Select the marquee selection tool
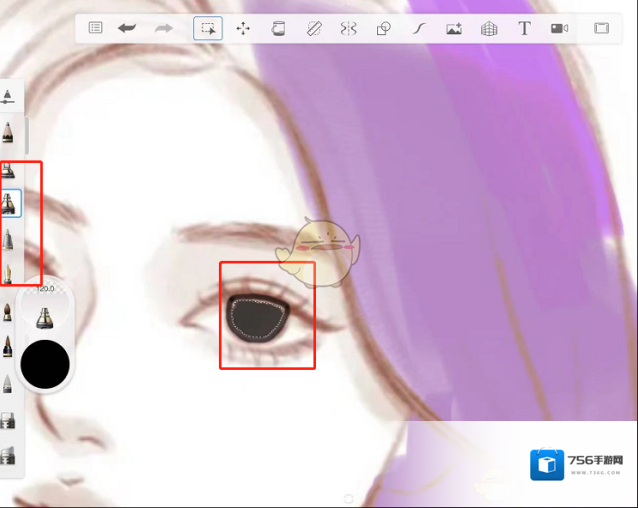This screenshot has height=508, width=638. [208, 28]
